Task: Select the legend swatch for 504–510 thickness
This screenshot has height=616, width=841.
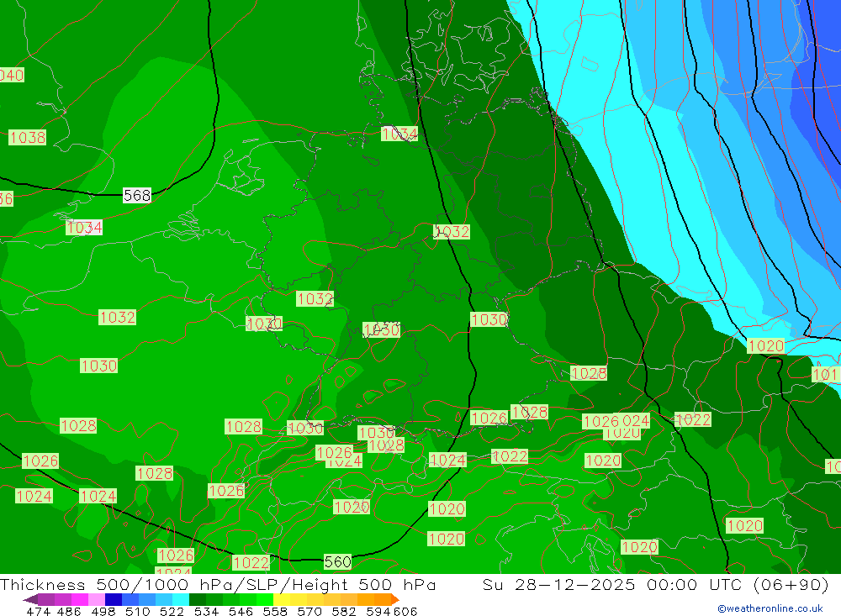Action: click(130, 599)
